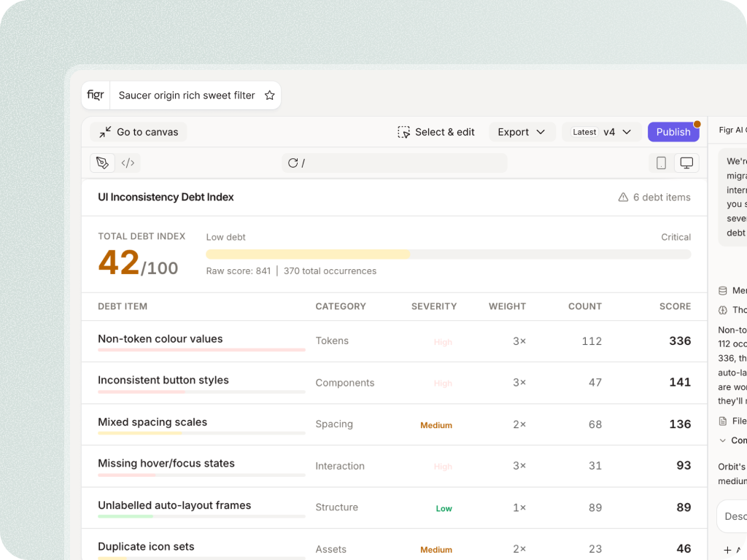Viewport: 747px width, 560px height.
Task: Click the Spacing category cell
Action: 334,424
